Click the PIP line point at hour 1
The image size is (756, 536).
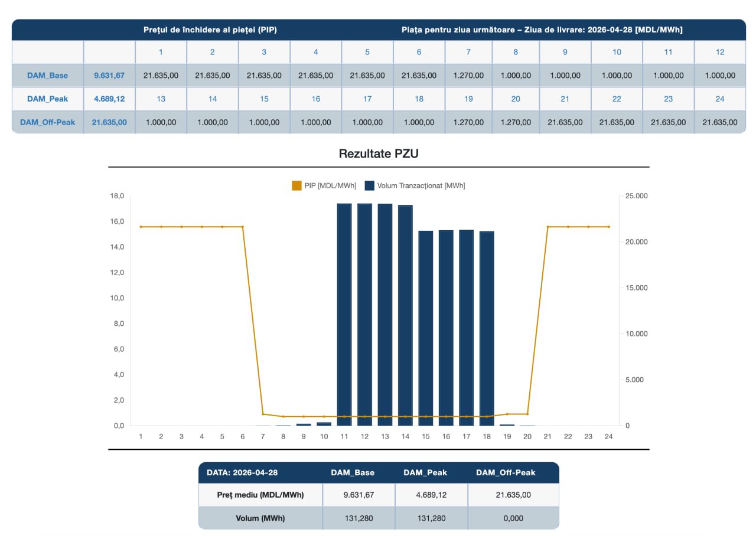pos(141,227)
